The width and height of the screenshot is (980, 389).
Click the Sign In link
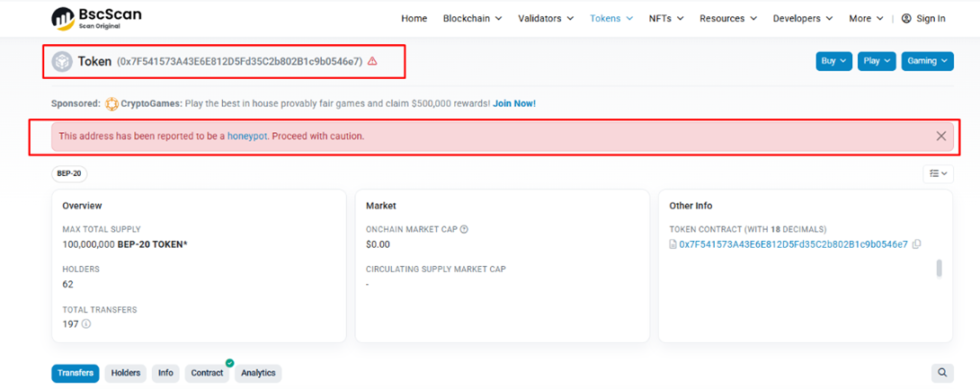[x=923, y=18]
